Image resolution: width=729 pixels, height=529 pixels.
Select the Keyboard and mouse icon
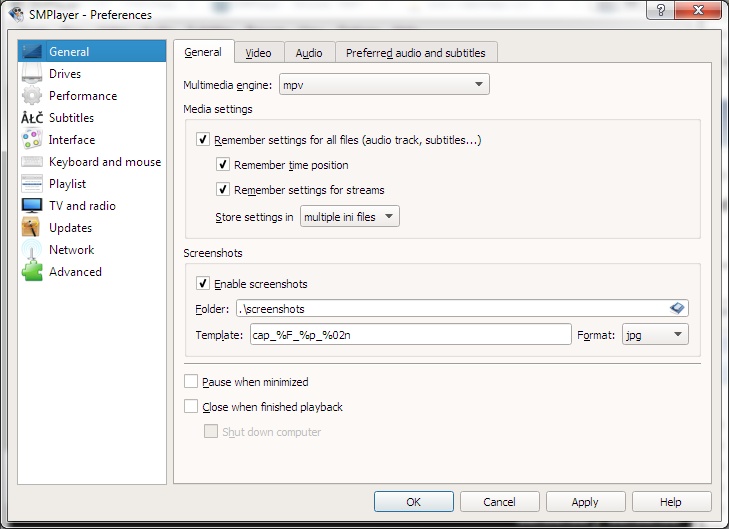coord(32,162)
